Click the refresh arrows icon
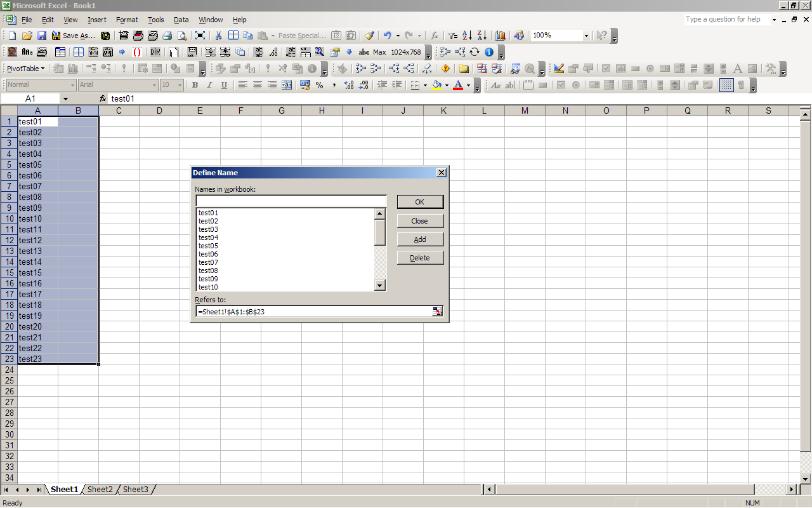This screenshot has height=508, width=812. pyautogui.click(x=474, y=52)
